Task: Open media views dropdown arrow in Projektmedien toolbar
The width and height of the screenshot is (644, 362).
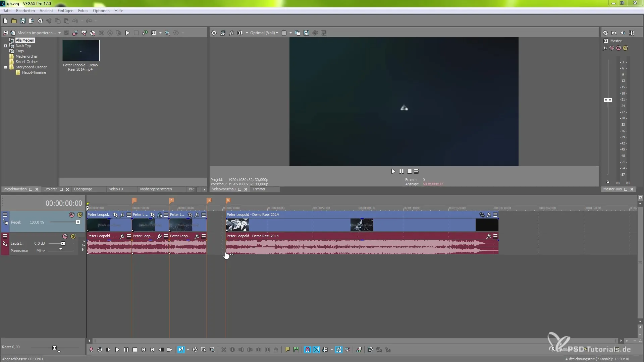Action: pyautogui.click(x=160, y=33)
